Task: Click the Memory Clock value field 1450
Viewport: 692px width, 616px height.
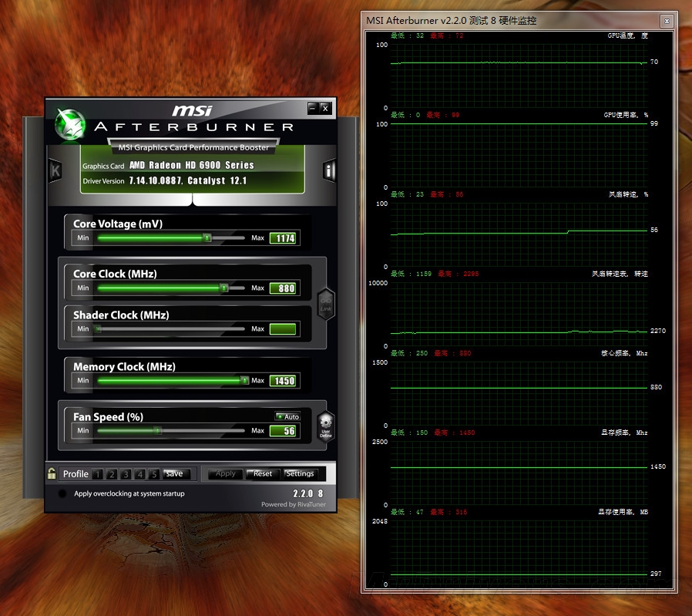Action: click(283, 381)
